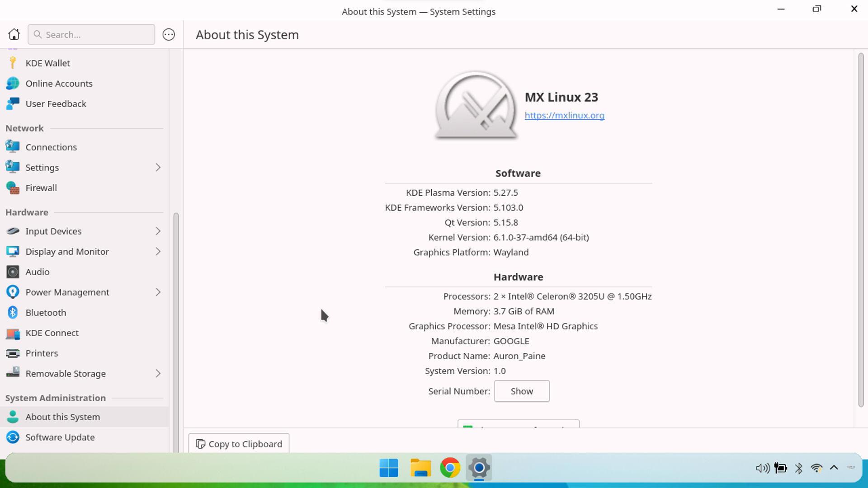Copy system info to clipboard
This screenshot has width=868, height=488.
coord(239,444)
